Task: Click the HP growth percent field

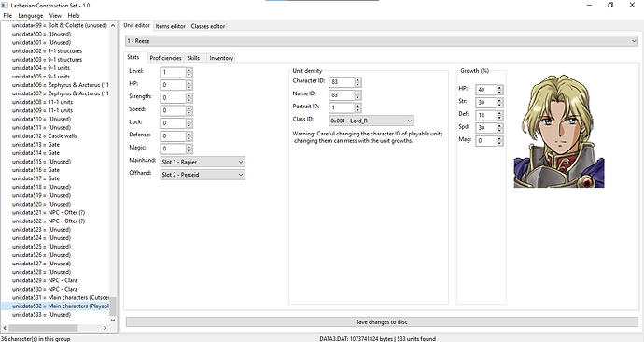Action: point(486,90)
